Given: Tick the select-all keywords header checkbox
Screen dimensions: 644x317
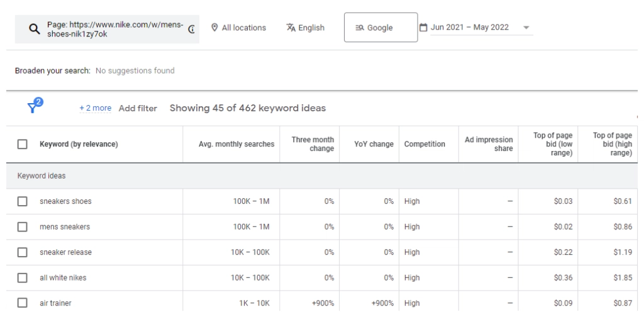Looking at the screenshot, I should [22, 144].
